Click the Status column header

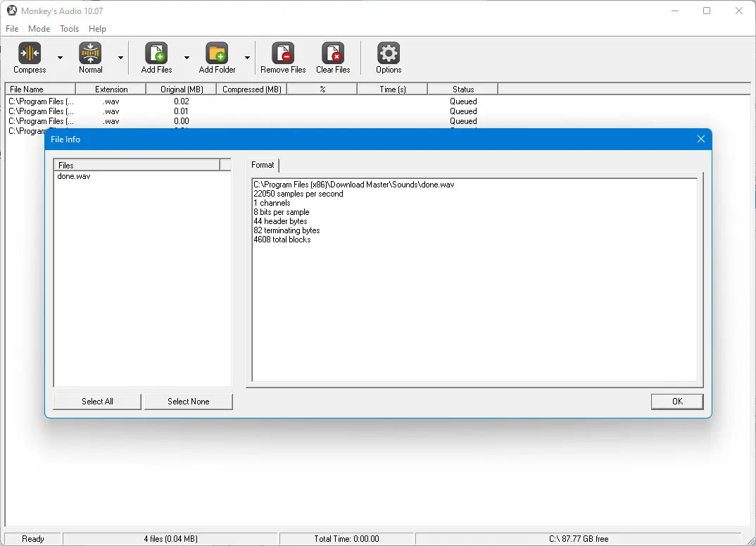coord(463,89)
